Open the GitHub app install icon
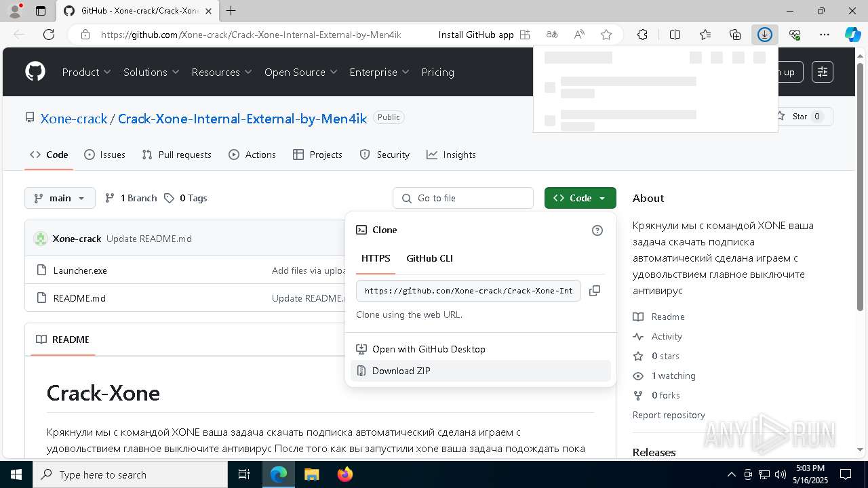This screenshot has height=488, width=868. point(525,35)
